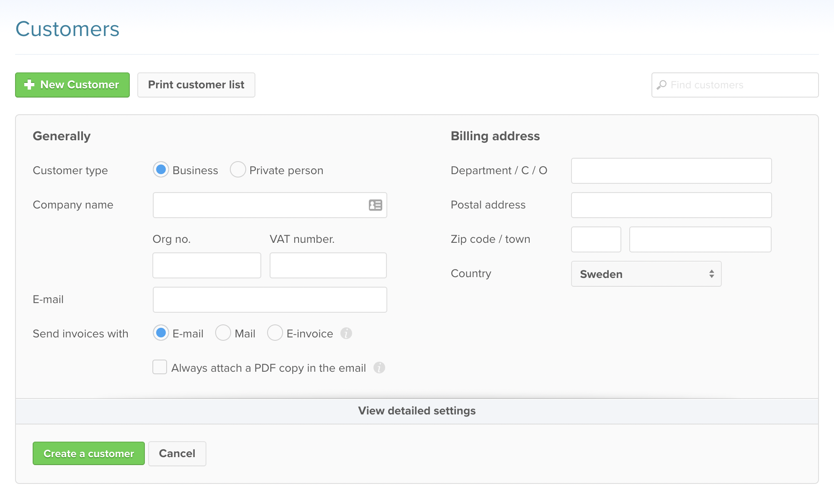The height and width of the screenshot is (504, 834).
Task: Click the Zip code input field
Action: click(596, 239)
